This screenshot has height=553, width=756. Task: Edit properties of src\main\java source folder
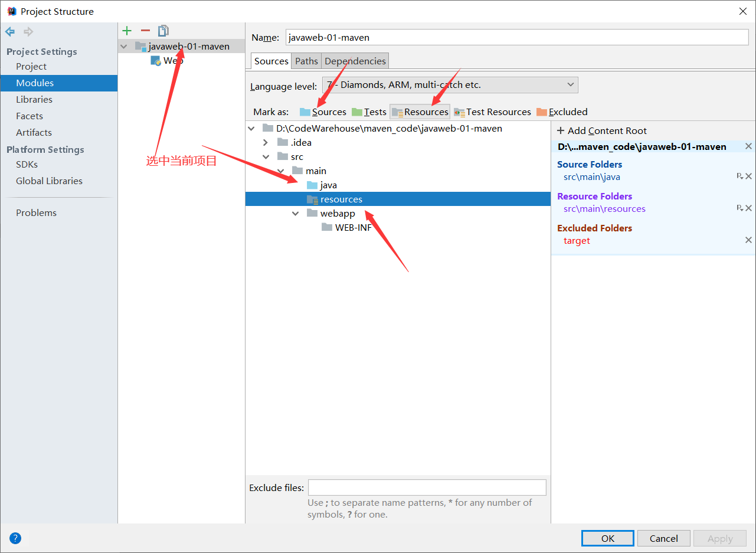tap(739, 176)
